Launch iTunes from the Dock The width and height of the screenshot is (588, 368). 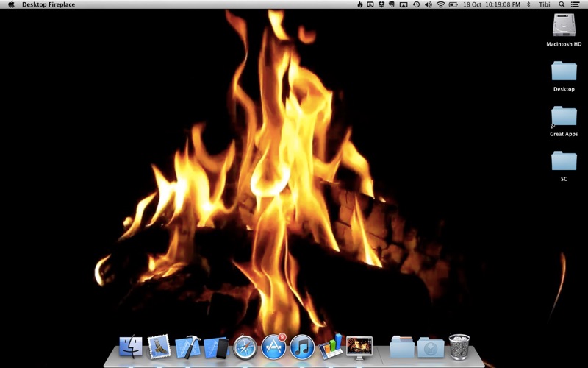click(302, 347)
